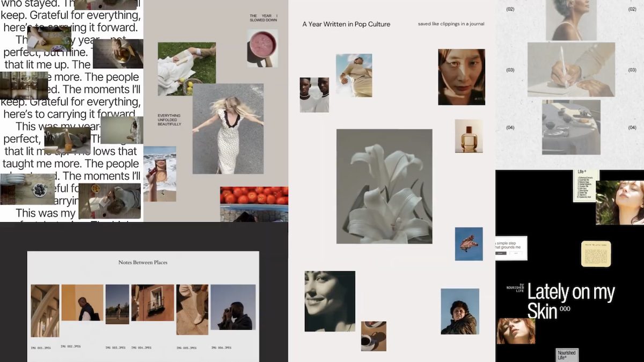Open the small blue floating fabric photo
Screen dimensions: 644x362
click(x=469, y=244)
